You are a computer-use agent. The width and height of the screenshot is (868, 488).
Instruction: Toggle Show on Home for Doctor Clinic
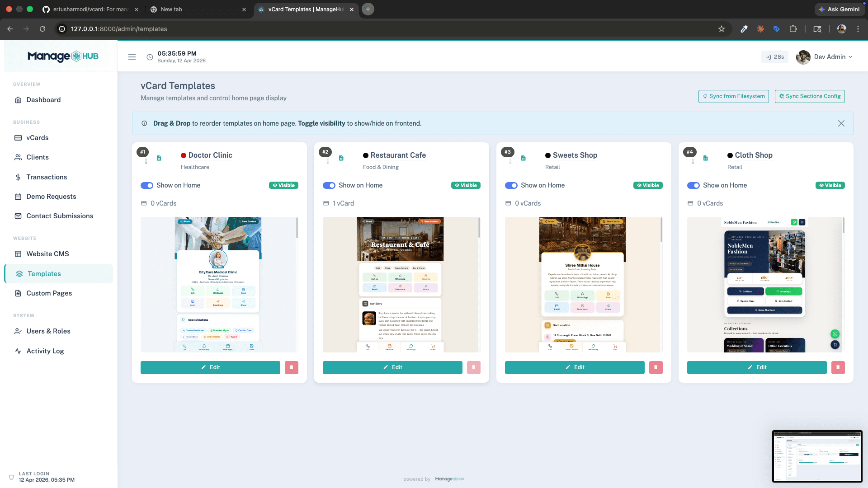click(x=147, y=185)
